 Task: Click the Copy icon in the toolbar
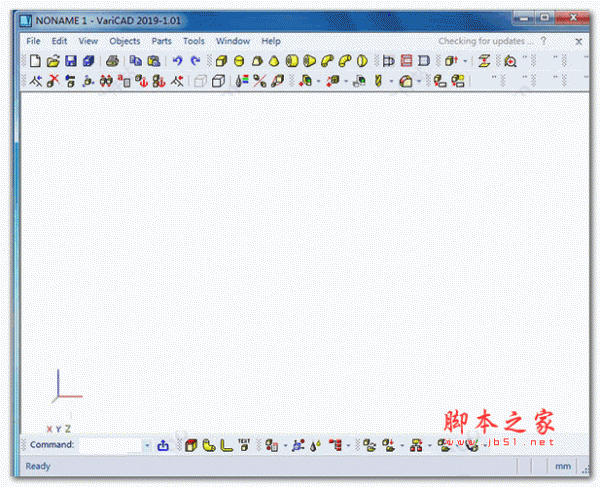pos(135,61)
